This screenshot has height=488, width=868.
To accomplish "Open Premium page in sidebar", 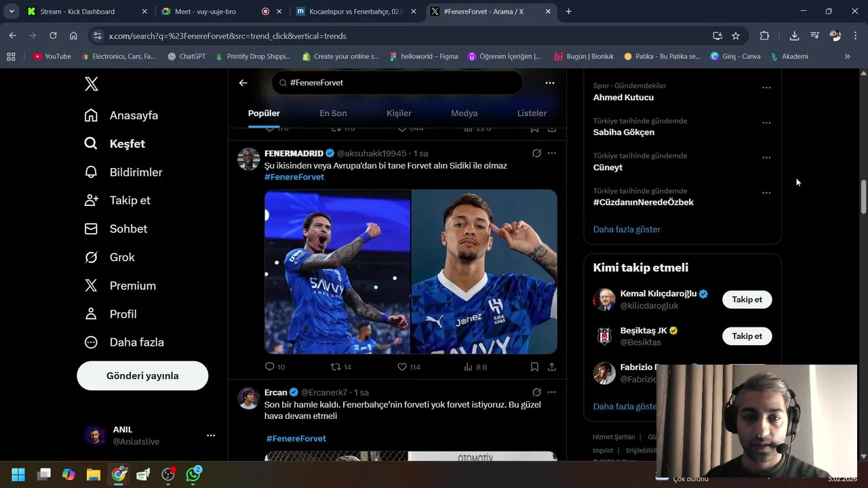I will pyautogui.click(x=119, y=286).
